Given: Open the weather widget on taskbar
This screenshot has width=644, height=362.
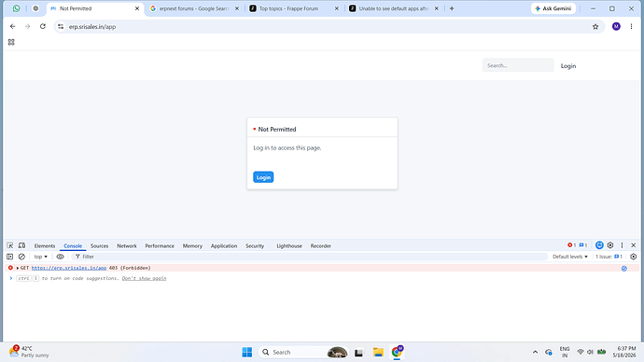Looking at the screenshot, I should (x=29, y=352).
